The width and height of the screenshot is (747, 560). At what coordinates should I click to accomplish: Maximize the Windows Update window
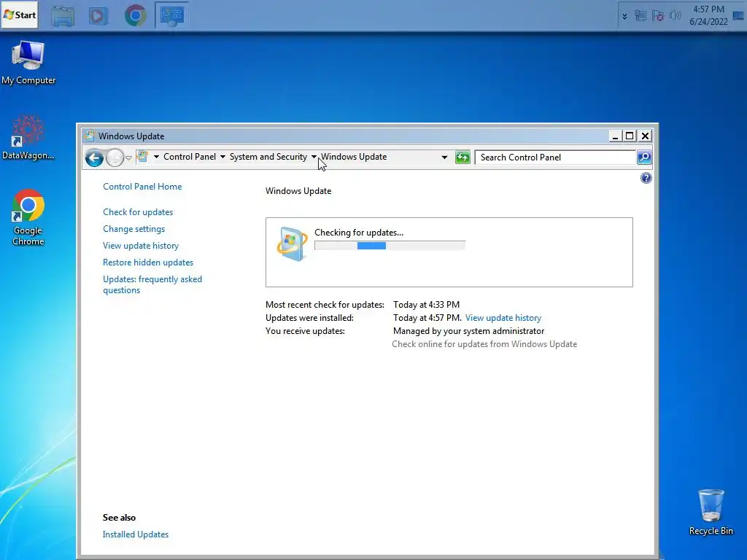pos(630,136)
